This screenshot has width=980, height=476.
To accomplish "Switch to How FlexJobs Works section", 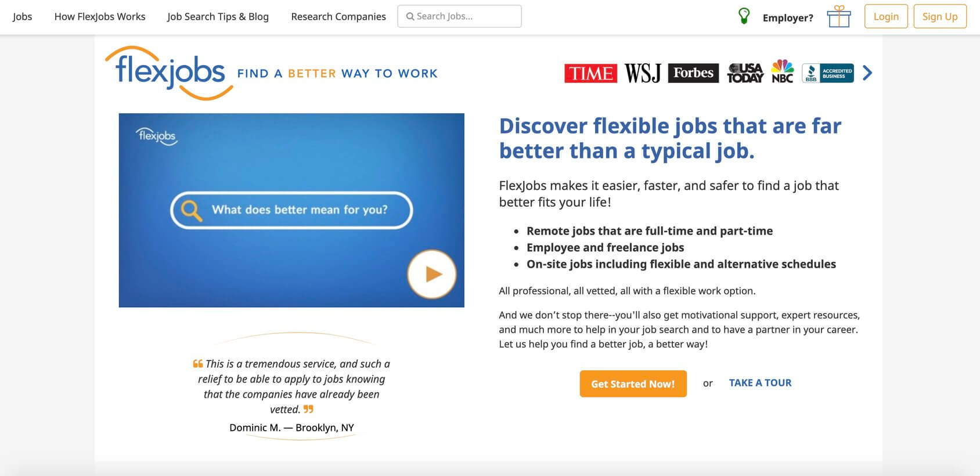I will [100, 16].
